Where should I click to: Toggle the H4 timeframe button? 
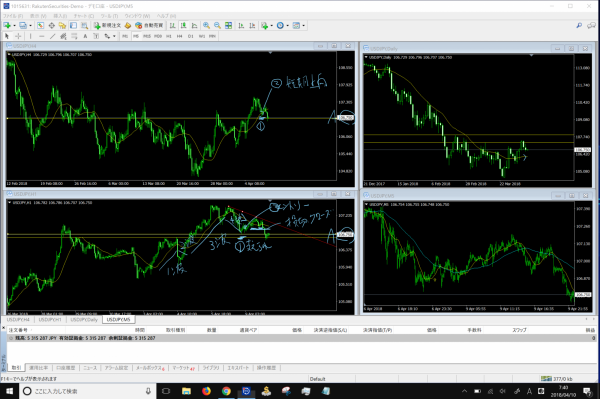click(179, 36)
